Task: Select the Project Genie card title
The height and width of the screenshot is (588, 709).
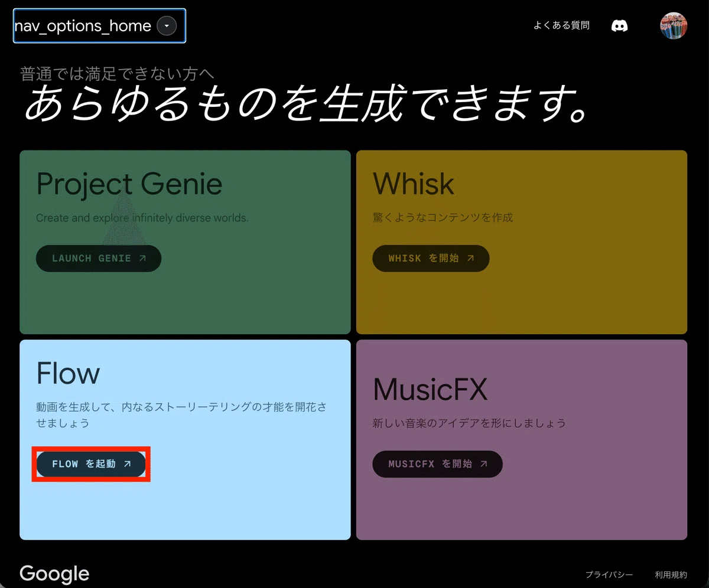Action: [x=129, y=184]
